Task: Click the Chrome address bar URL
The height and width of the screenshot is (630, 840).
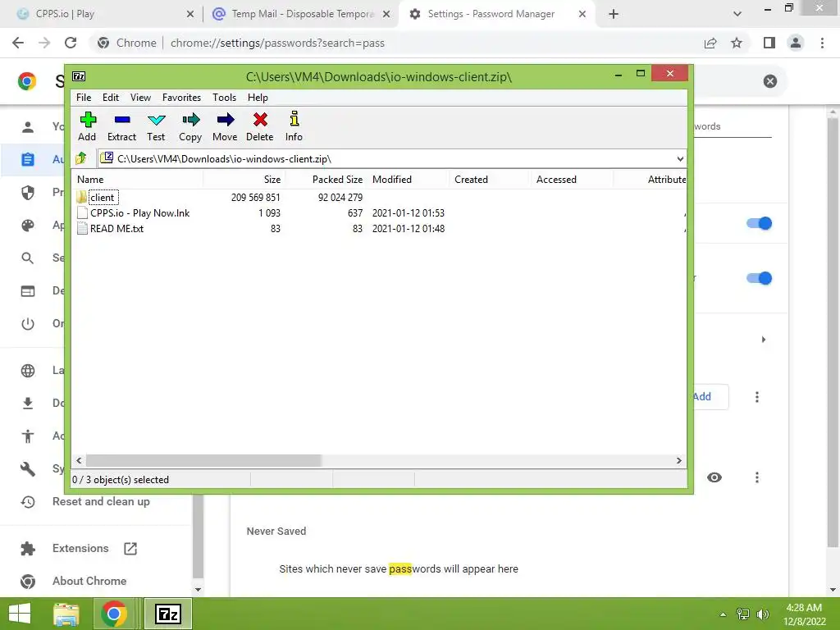Action: 277,43
